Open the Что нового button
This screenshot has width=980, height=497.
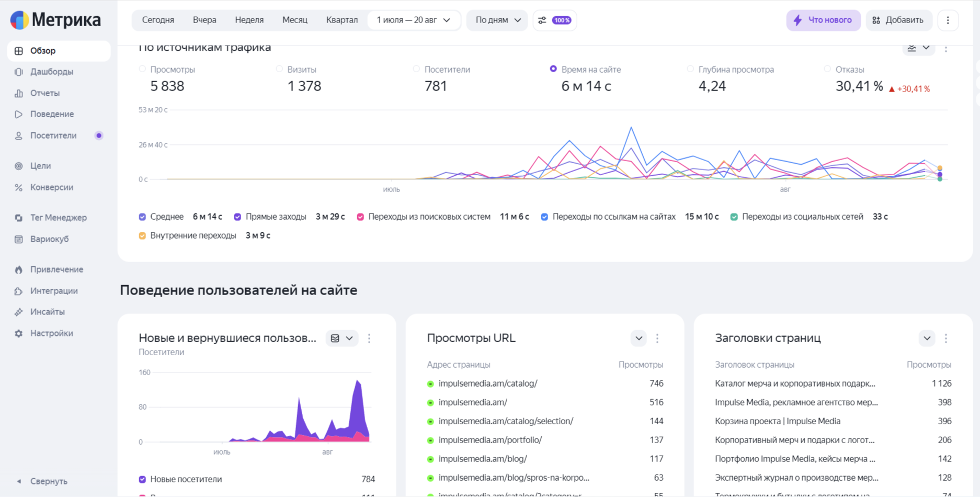823,20
